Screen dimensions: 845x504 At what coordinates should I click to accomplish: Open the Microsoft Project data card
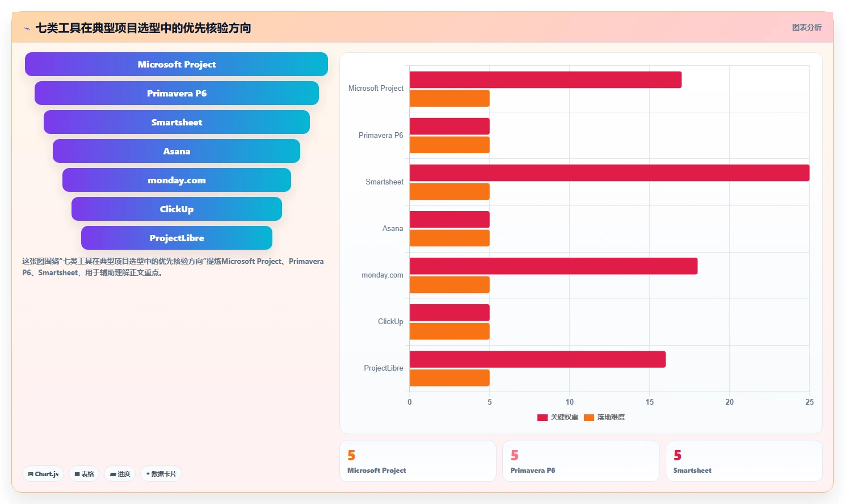(418, 461)
